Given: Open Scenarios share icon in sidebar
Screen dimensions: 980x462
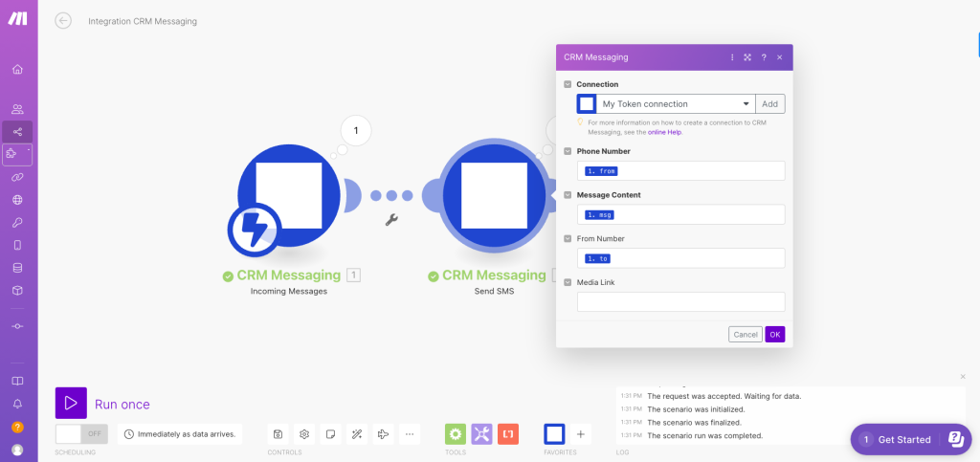Looking at the screenshot, I should tap(17, 132).
